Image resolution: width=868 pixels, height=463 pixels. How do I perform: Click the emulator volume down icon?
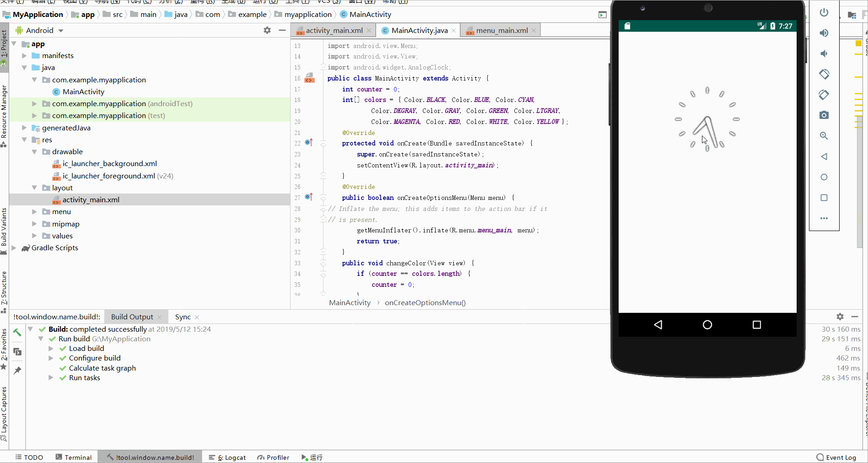824,54
